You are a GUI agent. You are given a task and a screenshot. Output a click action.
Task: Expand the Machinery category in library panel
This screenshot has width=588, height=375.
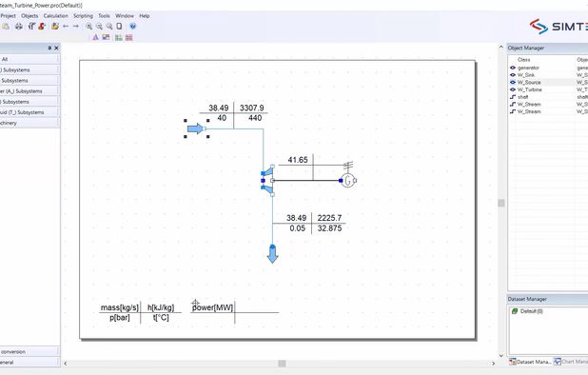29,123
